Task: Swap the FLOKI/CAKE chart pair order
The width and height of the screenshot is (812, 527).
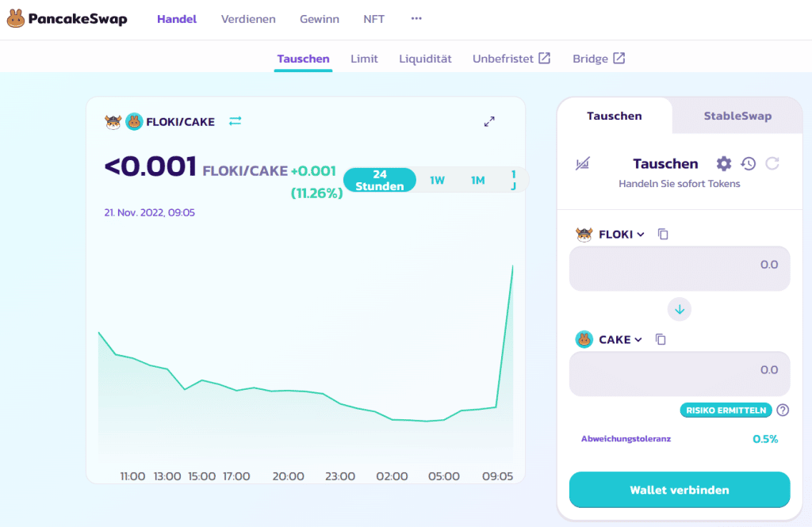Action: click(236, 121)
